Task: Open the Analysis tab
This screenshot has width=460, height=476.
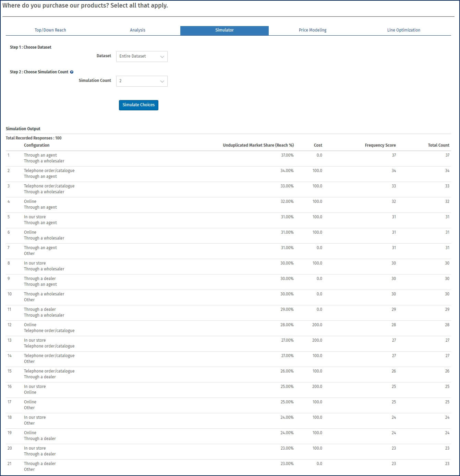Action: click(x=137, y=30)
